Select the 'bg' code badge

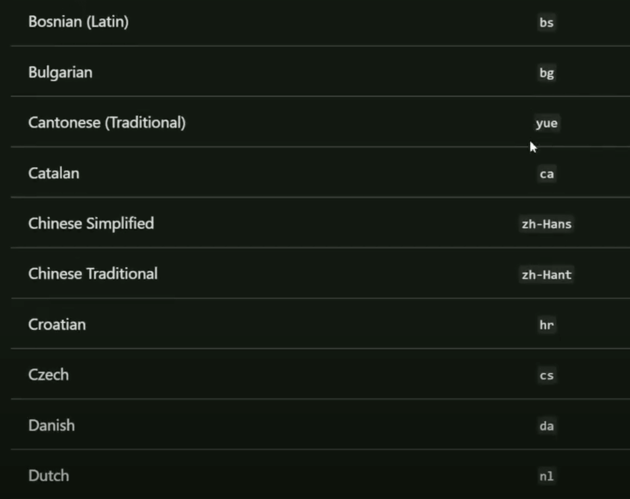coord(546,73)
